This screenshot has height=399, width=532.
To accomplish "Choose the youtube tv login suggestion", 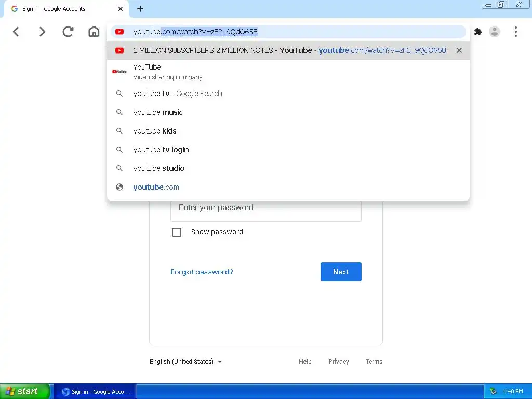I will pos(288,150).
